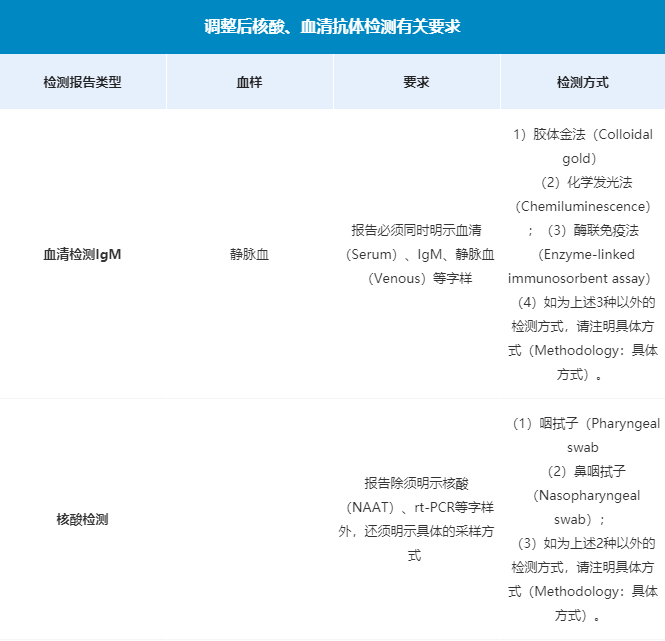
Task: Click the "报告必须同时明示血清" requirement line
Action: tap(416, 230)
